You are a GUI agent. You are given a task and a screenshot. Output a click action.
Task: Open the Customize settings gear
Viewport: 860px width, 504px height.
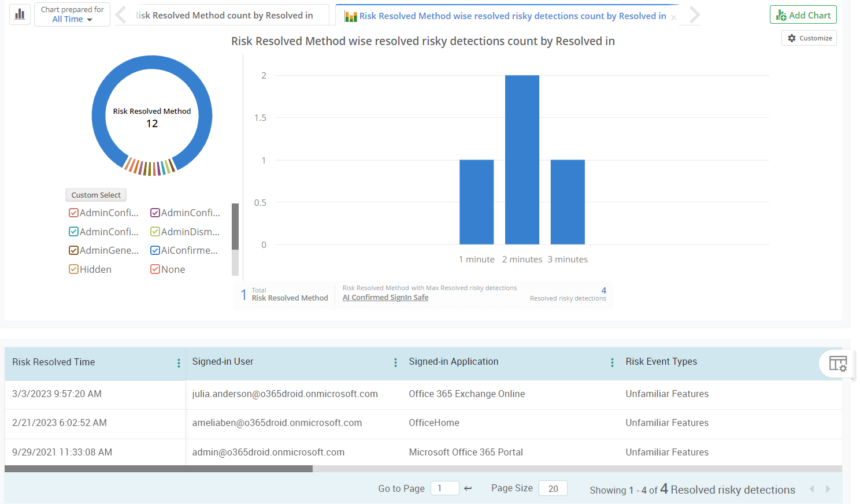pos(809,38)
